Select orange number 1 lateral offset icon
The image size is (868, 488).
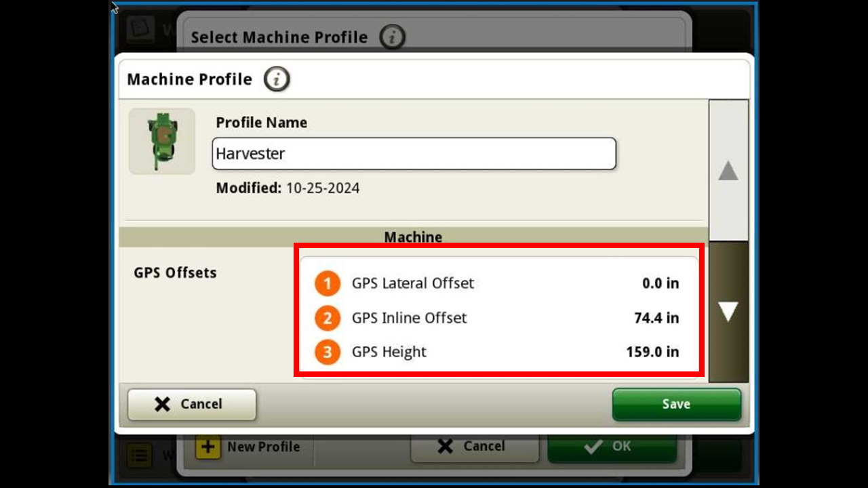coord(328,283)
